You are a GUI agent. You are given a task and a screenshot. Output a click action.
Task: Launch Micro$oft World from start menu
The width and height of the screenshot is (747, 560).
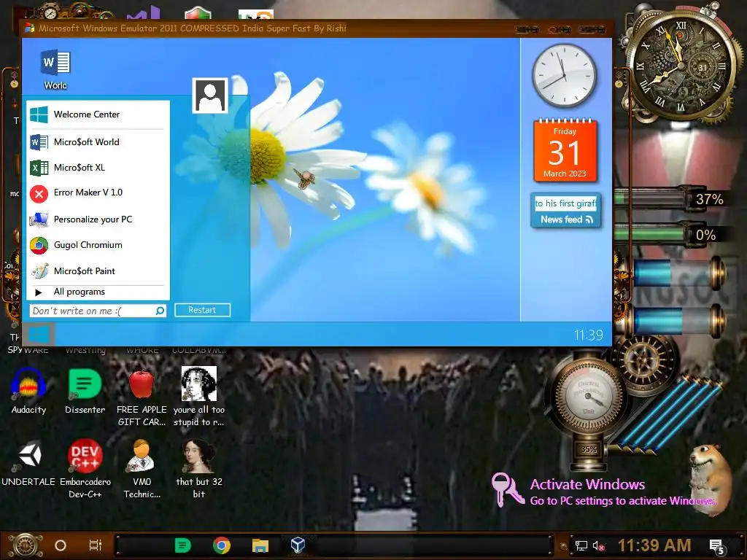pyautogui.click(x=98, y=142)
